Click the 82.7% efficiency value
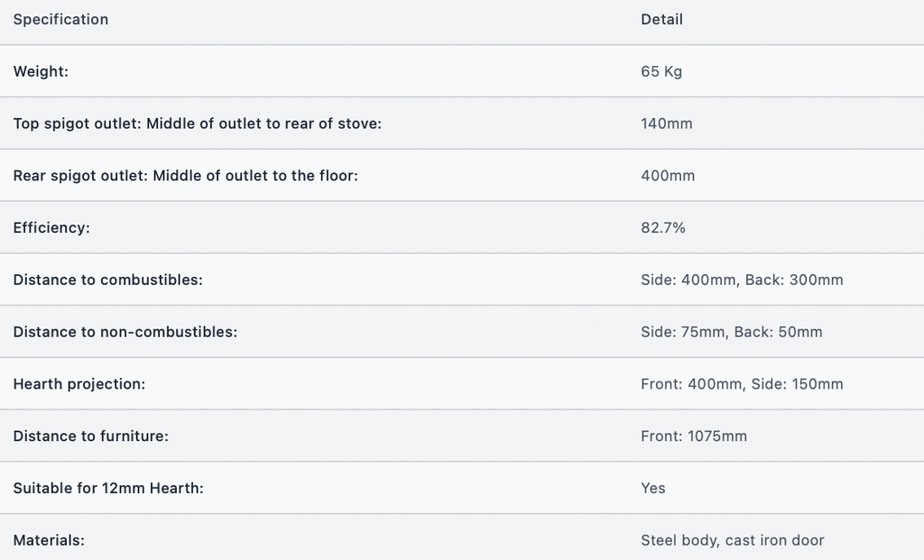The height and width of the screenshot is (560, 924). click(663, 228)
